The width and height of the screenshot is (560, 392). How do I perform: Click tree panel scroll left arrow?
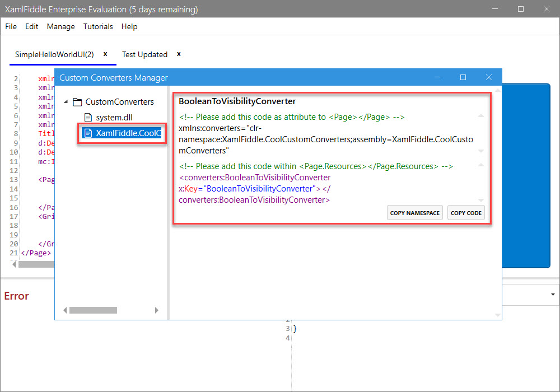(x=65, y=310)
